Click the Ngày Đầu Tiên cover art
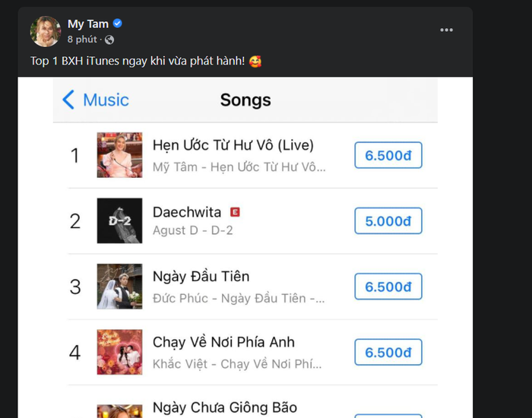 [x=119, y=287]
